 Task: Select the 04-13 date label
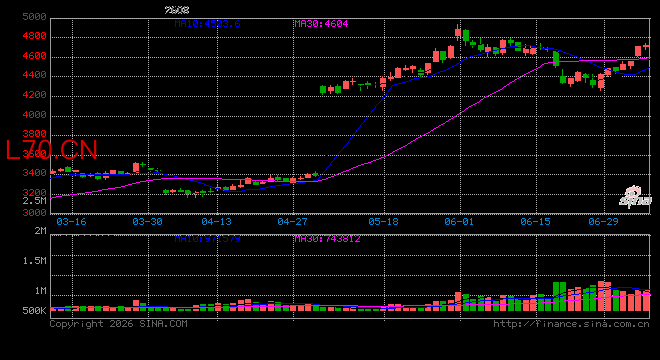(216, 221)
